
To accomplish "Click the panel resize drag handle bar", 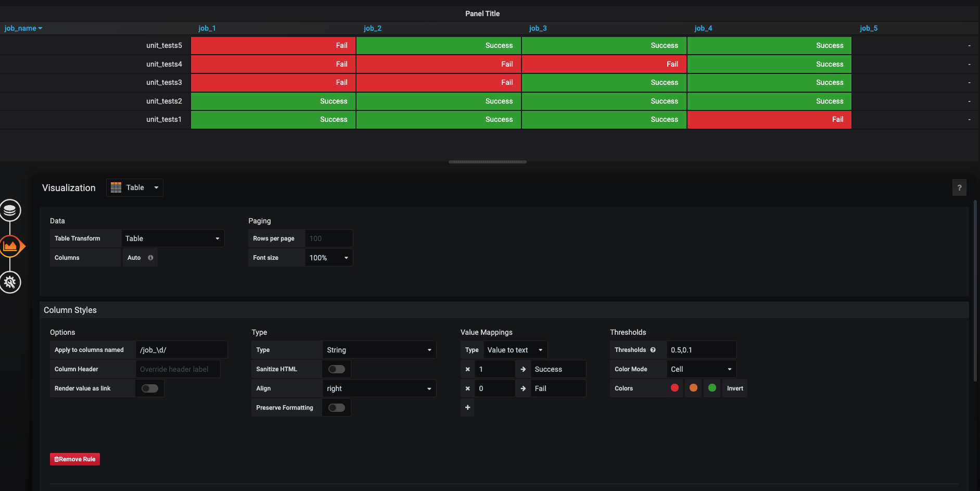I will coord(488,162).
